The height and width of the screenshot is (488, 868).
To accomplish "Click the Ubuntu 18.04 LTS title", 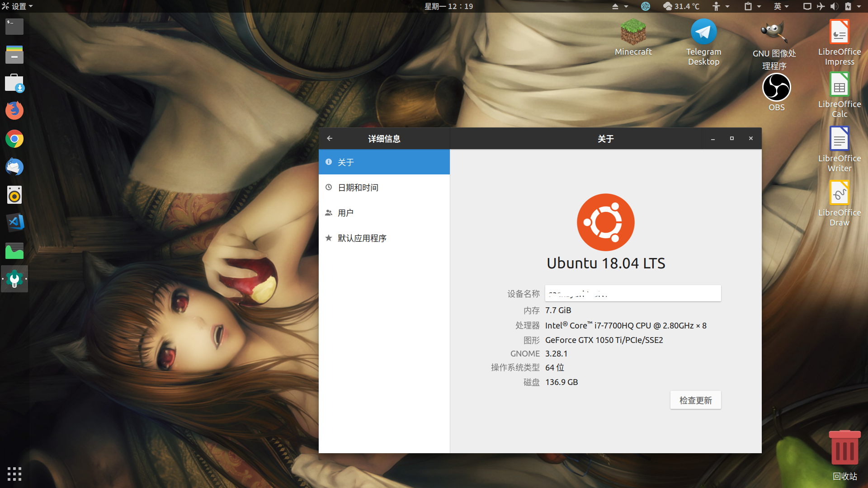I will (x=606, y=263).
